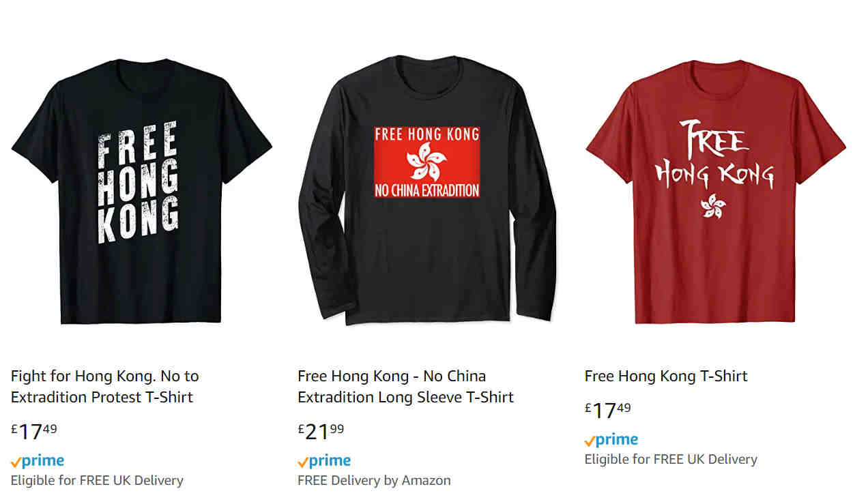Image resolution: width=853 pixels, height=504 pixels.
Task: Click 'Eligible for FREE UK Delivery' under the red shirt
Action: coord(671,459)
